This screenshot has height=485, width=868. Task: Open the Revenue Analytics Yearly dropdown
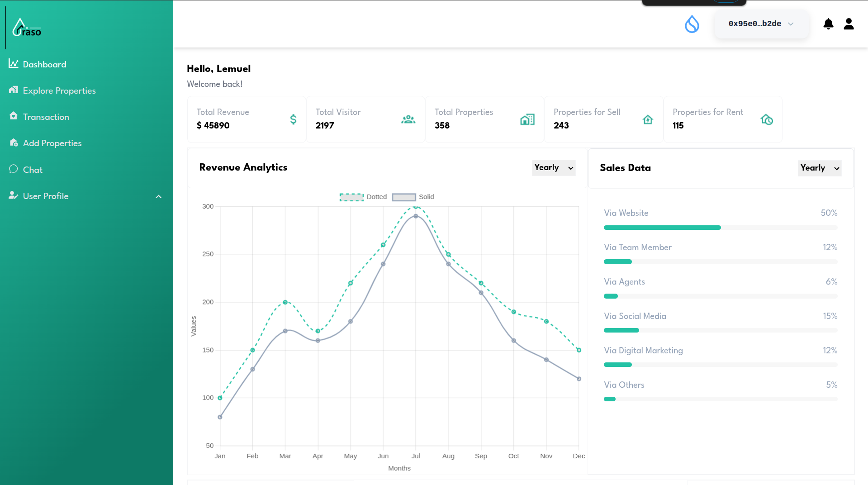click(554, 167)
